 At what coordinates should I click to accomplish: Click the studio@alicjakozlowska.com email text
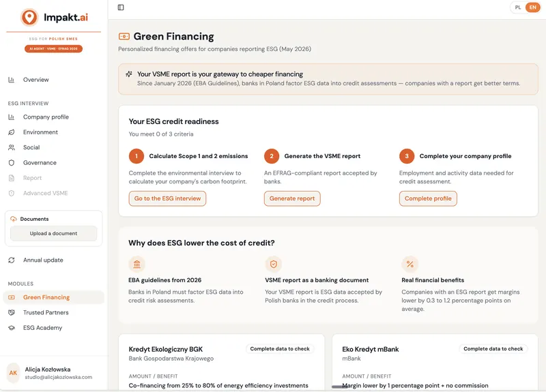[x=59, y=377]
